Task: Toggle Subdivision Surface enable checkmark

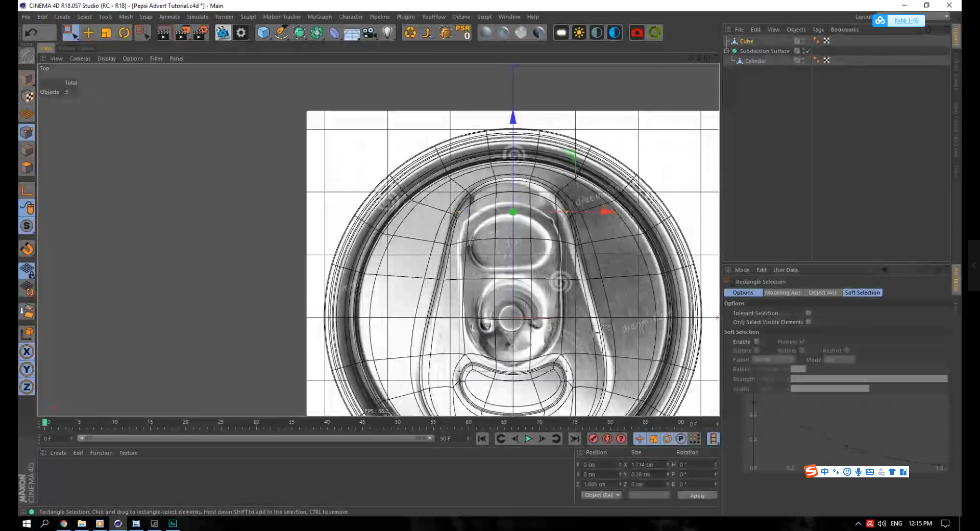Action: [807, 51]
